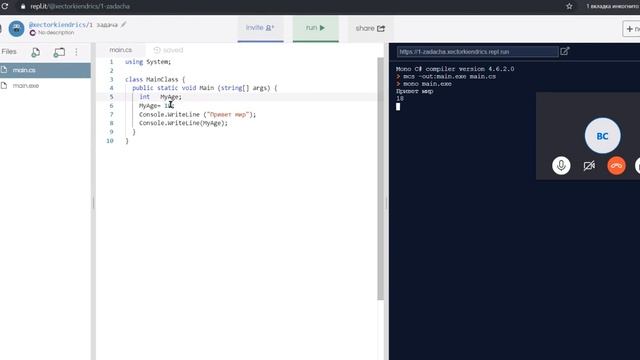Add a new file in Files panel
Screen dimensions: 640x360
click(36, 52)
